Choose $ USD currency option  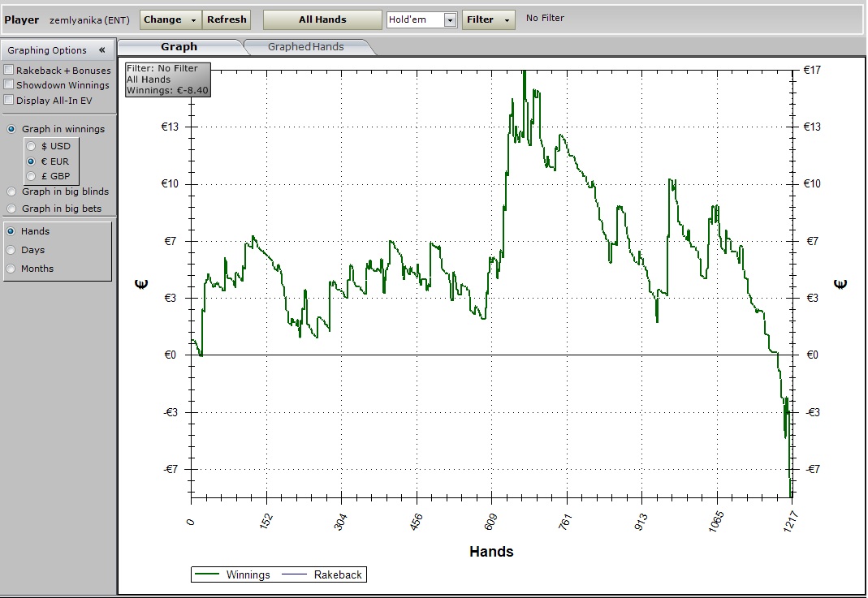(x=32, y=147)
